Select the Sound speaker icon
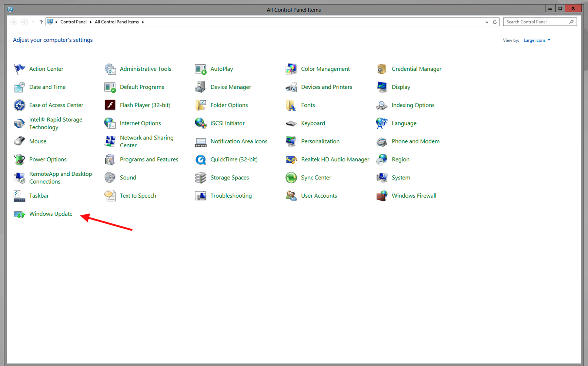This screenshot has height=366, width=588. (110, 178)
